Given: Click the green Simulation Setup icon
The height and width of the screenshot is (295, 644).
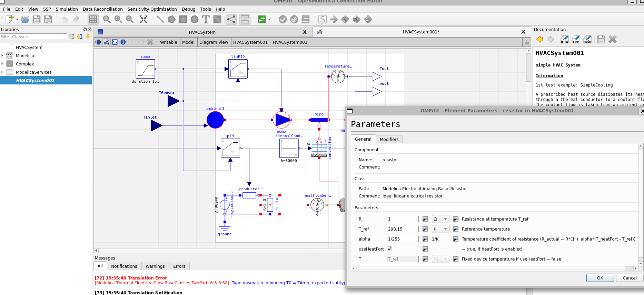Looking at the screenshot, I should pyautogui.click(x=262, y=19).
